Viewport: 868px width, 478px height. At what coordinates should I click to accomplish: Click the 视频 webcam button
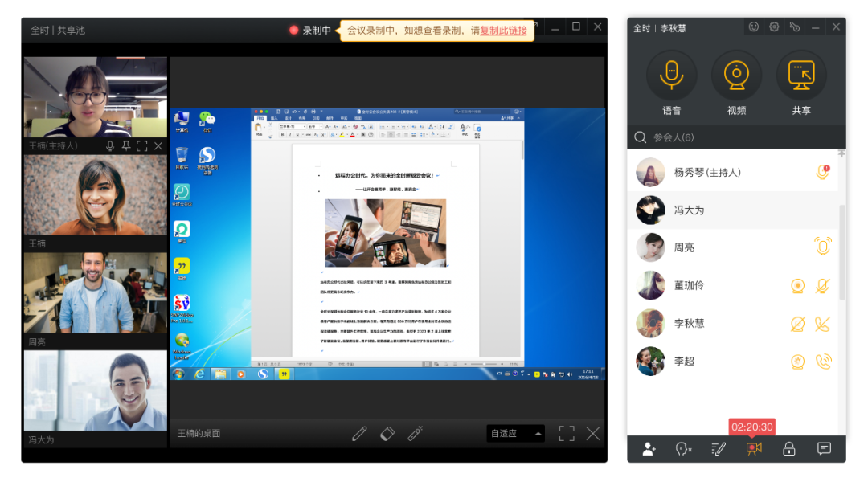tap(736, 76)
